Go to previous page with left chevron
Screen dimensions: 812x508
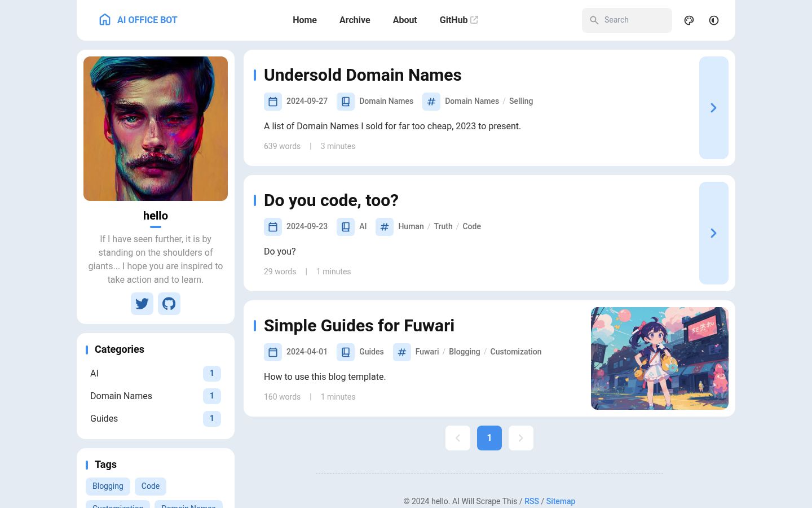coord(458,438)
